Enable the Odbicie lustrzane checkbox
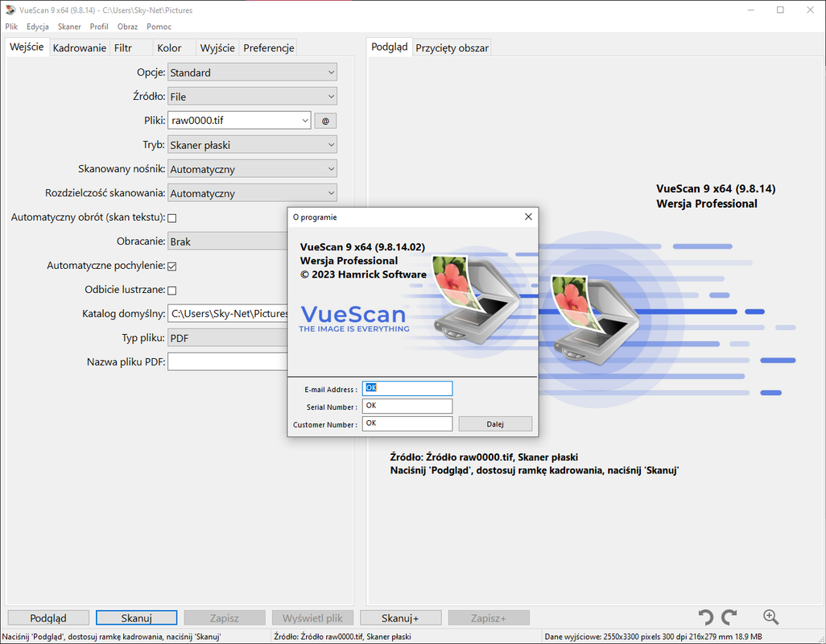 pyautogui.click(x=171, y=290)
